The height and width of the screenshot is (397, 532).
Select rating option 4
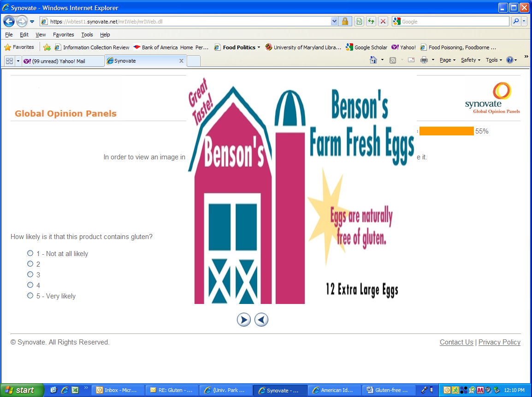[x=30, y=285]
